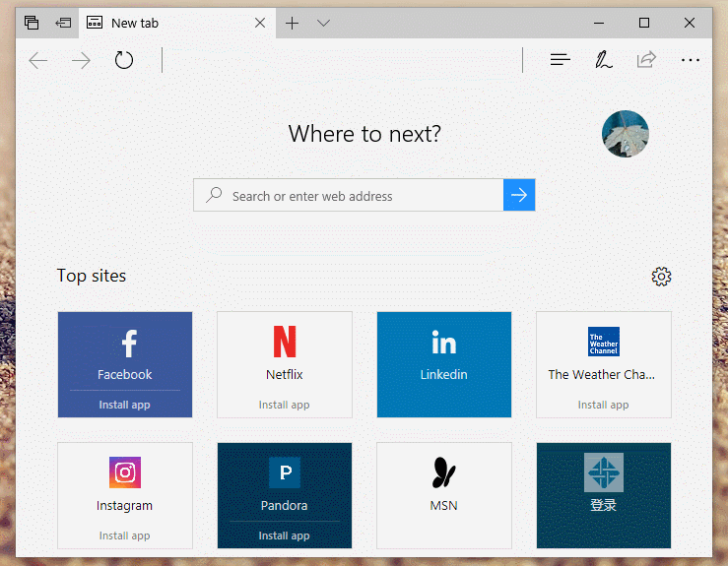Click the Top sites heading
The image size is (728, 566).
92,276
